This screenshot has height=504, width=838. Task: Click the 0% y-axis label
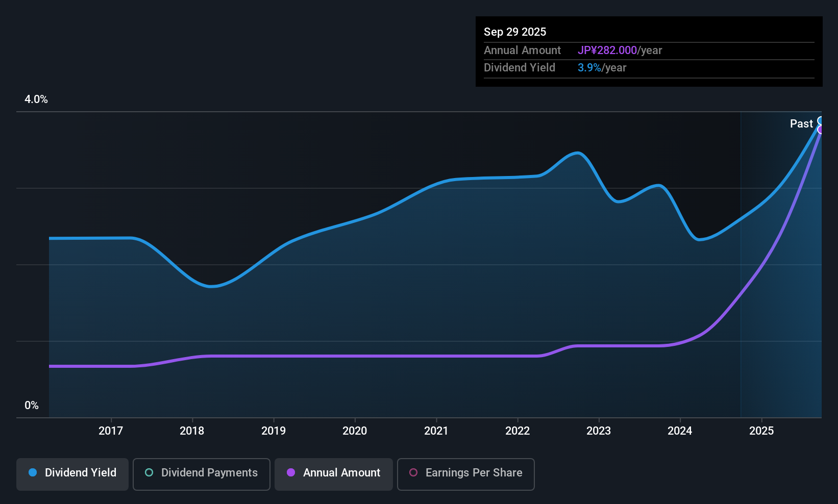(x=32, y=406)
